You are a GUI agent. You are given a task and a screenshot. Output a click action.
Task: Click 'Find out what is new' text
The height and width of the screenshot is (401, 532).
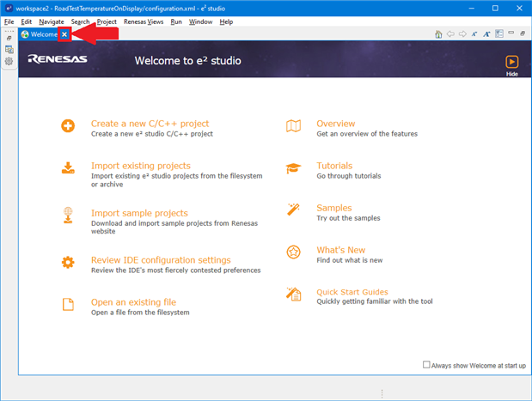[x=350, y=260]
